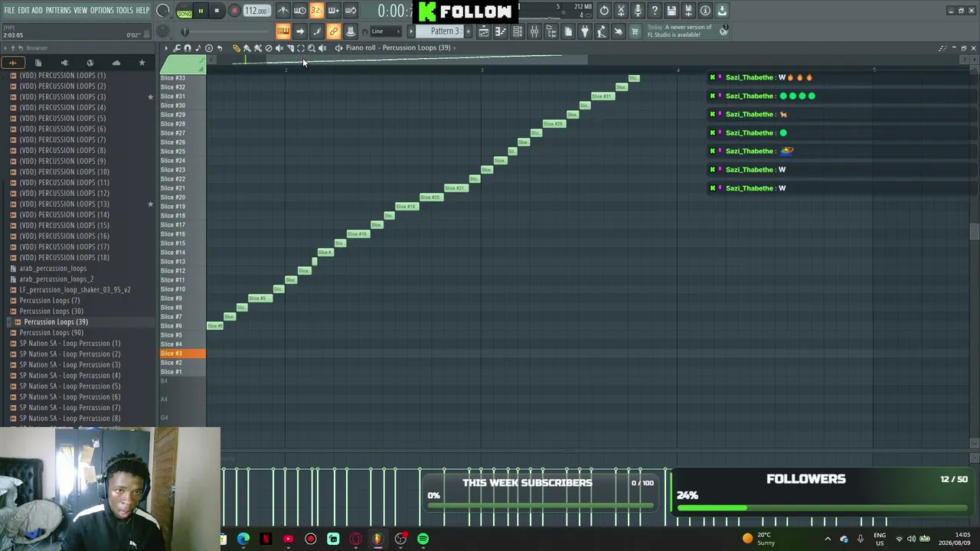Select the Draw pencil tool in piano roll

[x=237, y=48]
